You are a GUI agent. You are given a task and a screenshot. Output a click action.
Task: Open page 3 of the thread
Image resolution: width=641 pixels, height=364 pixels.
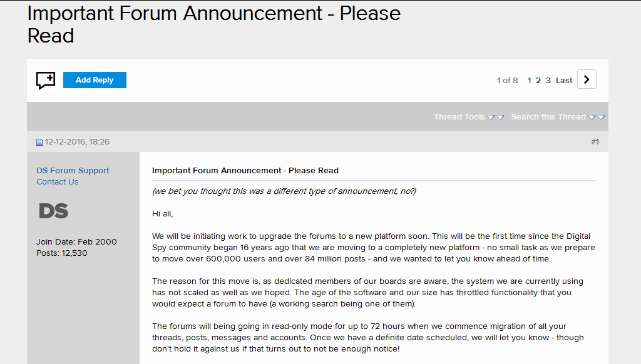(548, 81)
